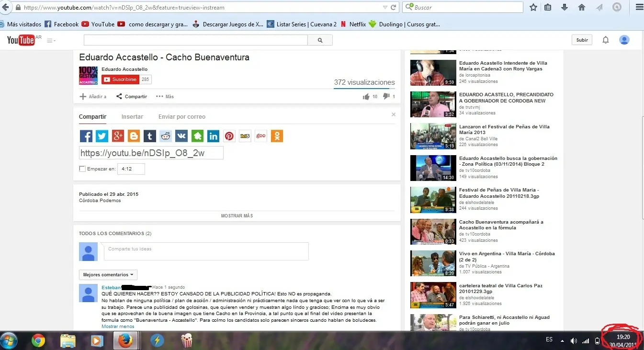Expand description with MOSTRAR MÁS

pyautogui.click(x=237, y=216)
